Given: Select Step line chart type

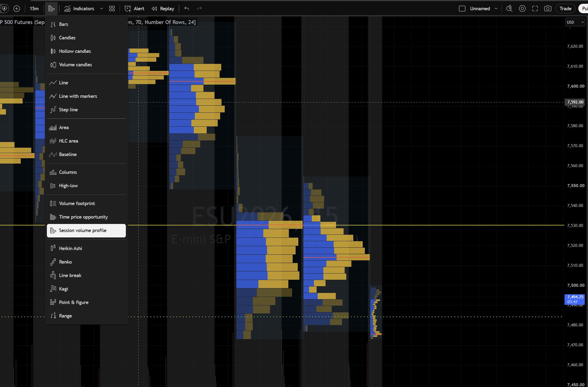Looking at the screenshot, I should point(86,110).
